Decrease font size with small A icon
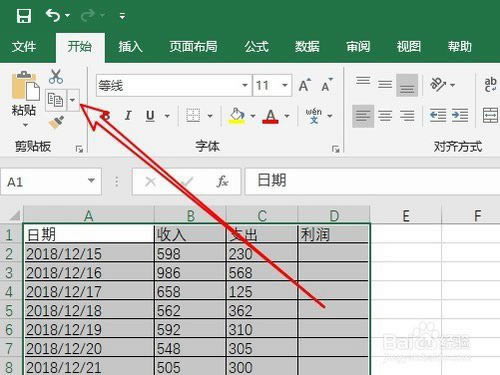Screen dimensions: 500x375 [x=327, y=85]
